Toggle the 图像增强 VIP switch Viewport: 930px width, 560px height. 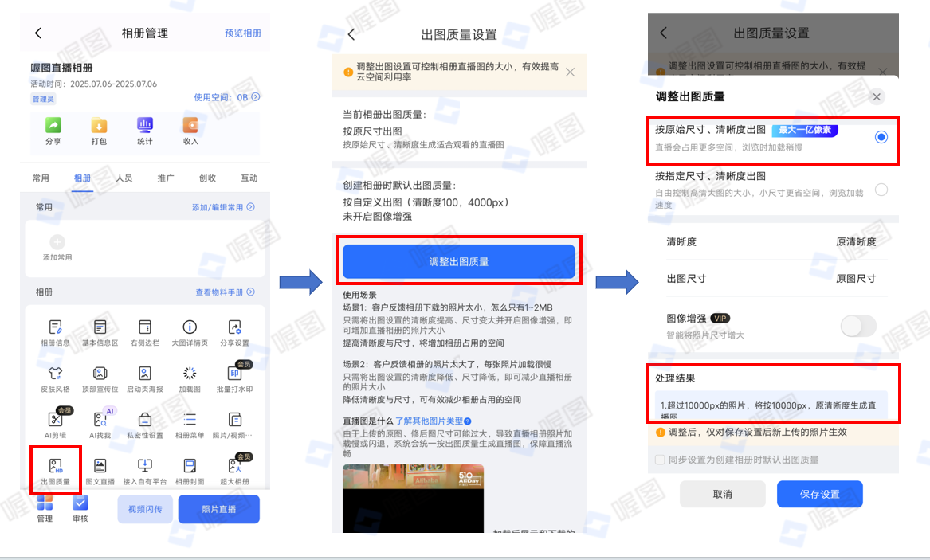pos(858,326)
